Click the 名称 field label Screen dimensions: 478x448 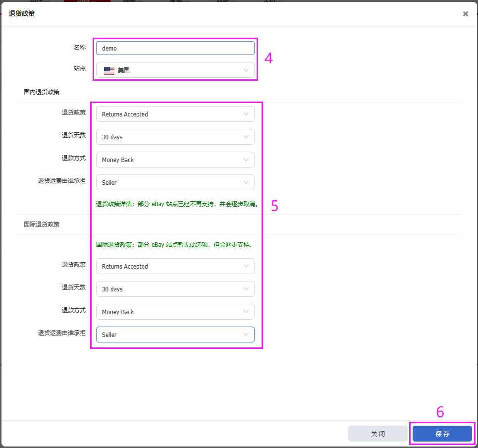pyautogui.click(x=80, y=47)
